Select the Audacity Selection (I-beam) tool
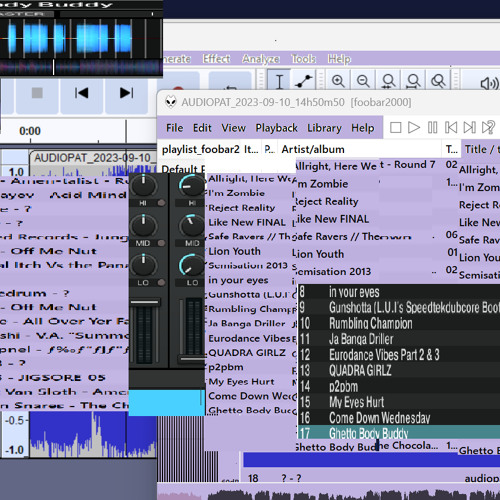 click(x=279, y=81)
